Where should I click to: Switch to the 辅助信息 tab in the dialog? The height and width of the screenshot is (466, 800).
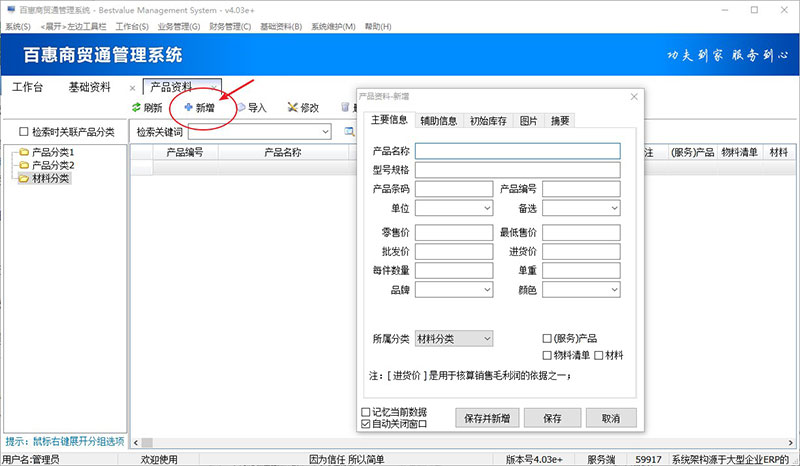pos(439,120)
